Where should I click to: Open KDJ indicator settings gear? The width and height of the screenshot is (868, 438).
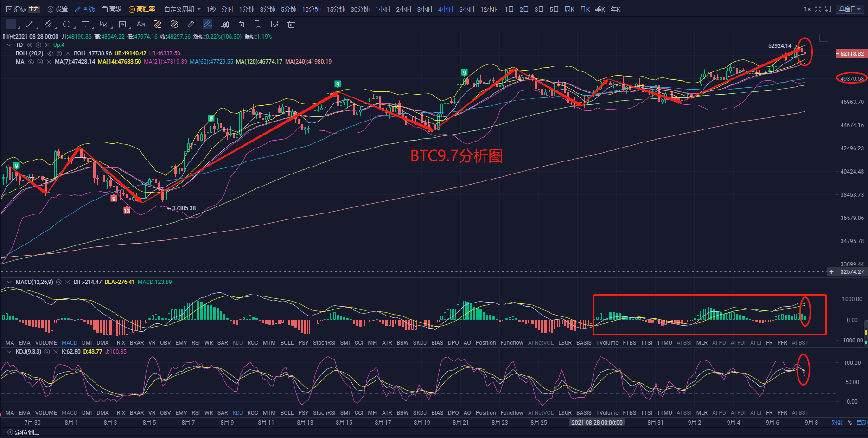[x=47, y=352]
